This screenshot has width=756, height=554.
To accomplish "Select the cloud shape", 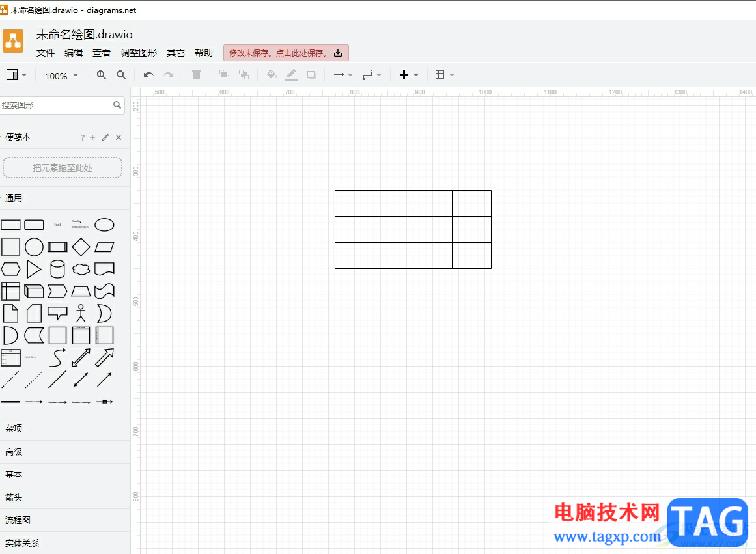I will (81, 269).
